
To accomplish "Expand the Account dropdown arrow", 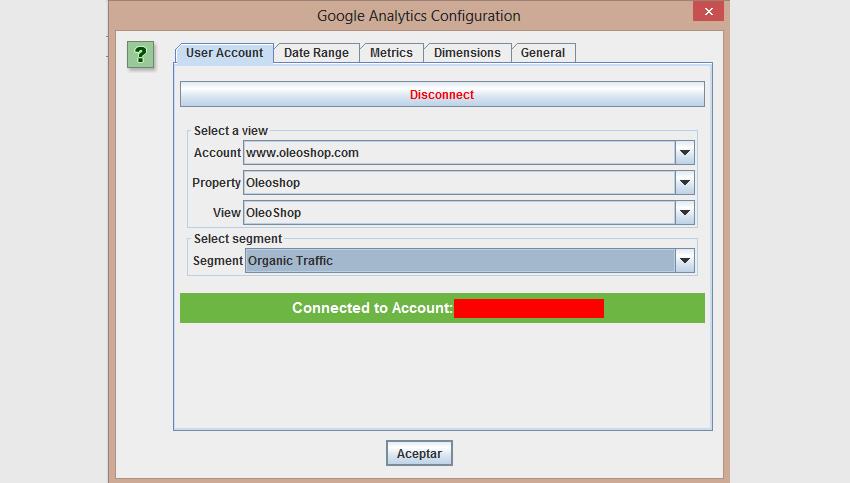I will tap(685, 153).
